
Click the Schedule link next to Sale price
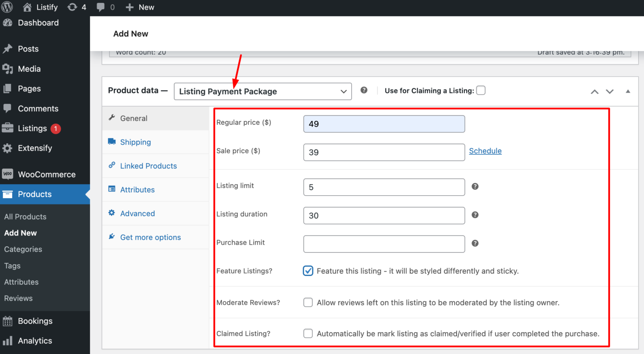pyautogui.click(x=485, y=151)
